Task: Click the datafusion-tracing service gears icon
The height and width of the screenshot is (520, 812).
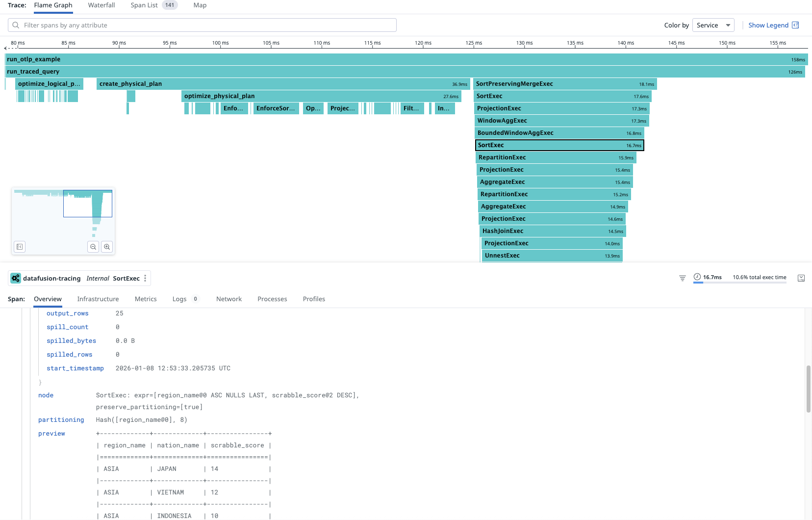Action: pyautogui.click(x=16, y=278)
